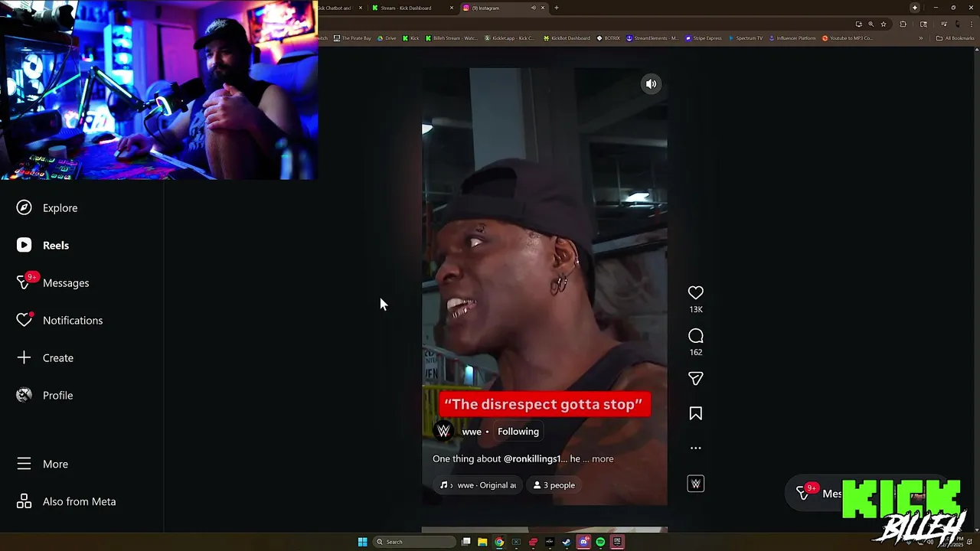This screenshot has width=980, height=551.
Task: Show the 3 people tagged
Action: tap(554, 485)
